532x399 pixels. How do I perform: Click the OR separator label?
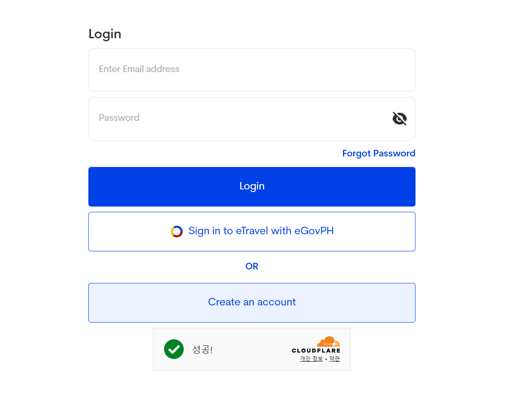click(252, 266)
